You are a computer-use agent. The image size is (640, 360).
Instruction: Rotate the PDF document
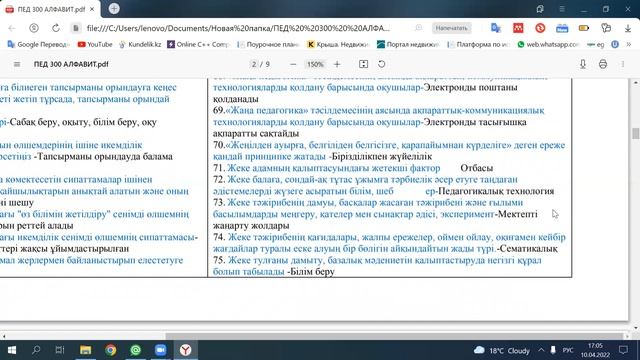tap(381, 64)
